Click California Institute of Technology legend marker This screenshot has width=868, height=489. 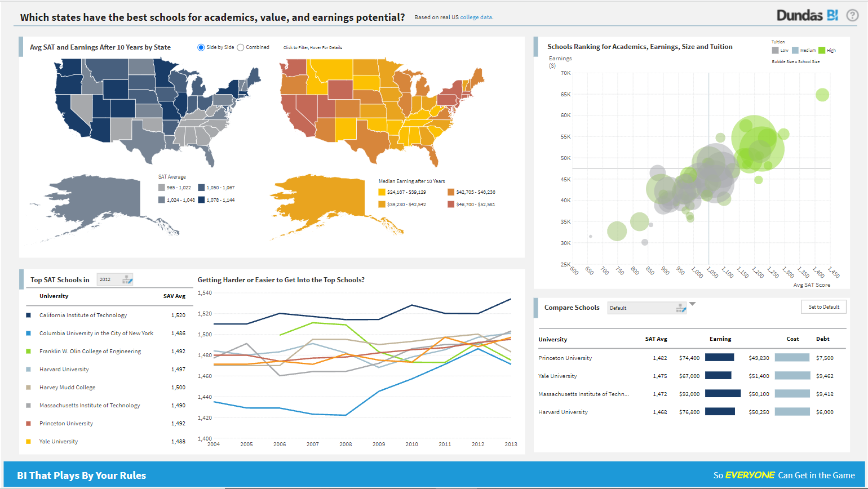28,315
